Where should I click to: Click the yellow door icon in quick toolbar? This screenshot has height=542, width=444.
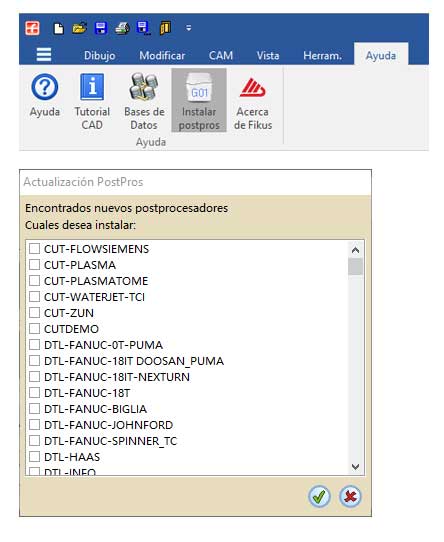pyautogui.click(x=166, y=28)
